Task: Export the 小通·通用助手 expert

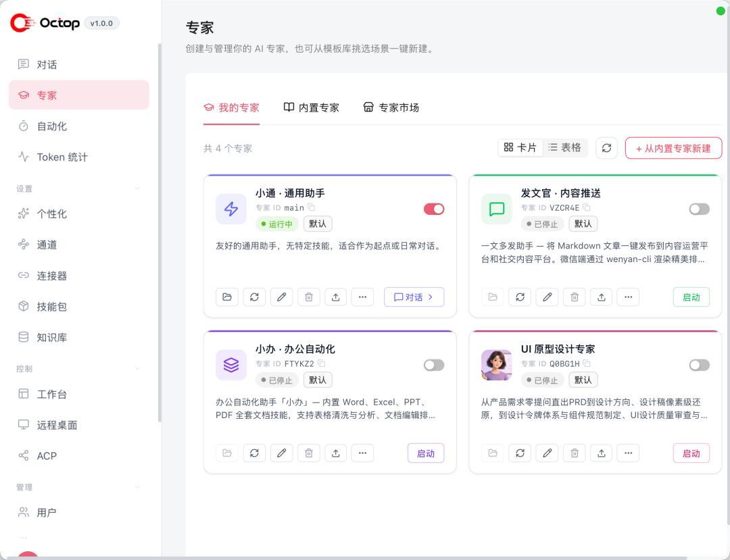Action: click(x=336, y=297)
